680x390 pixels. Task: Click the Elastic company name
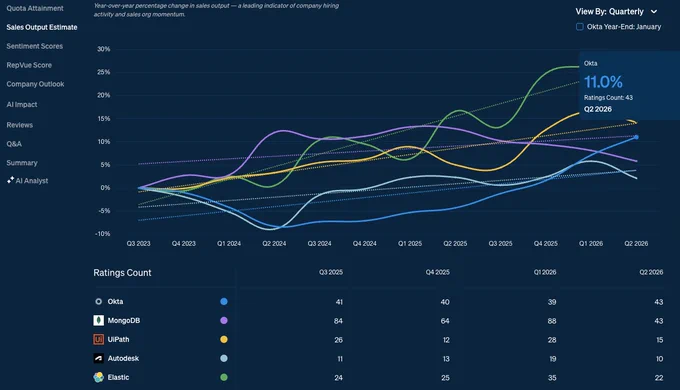(118, 377)
